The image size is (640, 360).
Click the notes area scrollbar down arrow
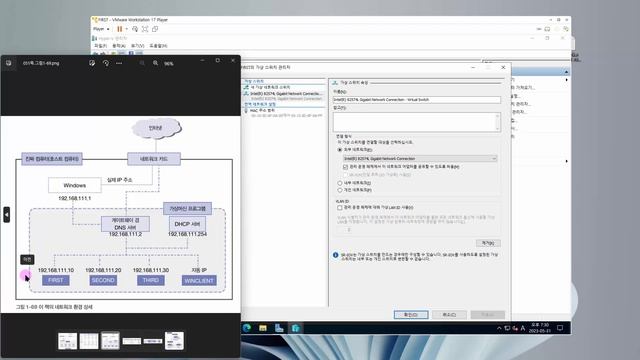pos(497,129)
